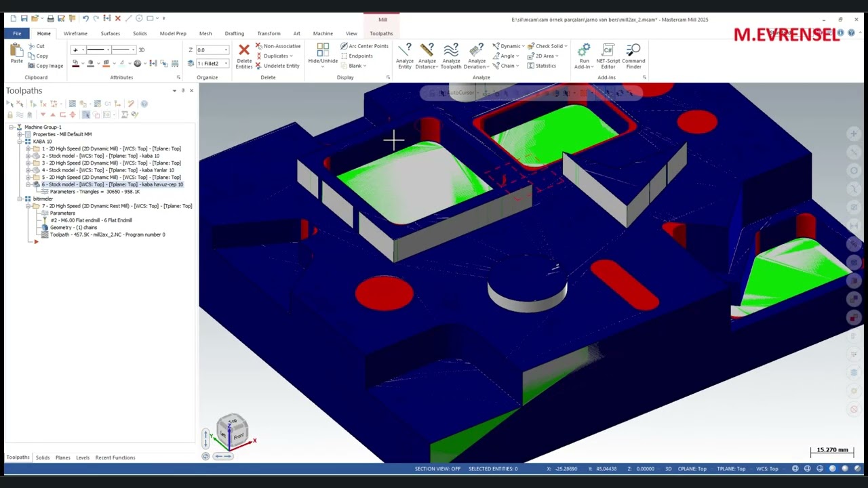
Task: Click the view orientation gnomon cube
Action: (232, 430)
